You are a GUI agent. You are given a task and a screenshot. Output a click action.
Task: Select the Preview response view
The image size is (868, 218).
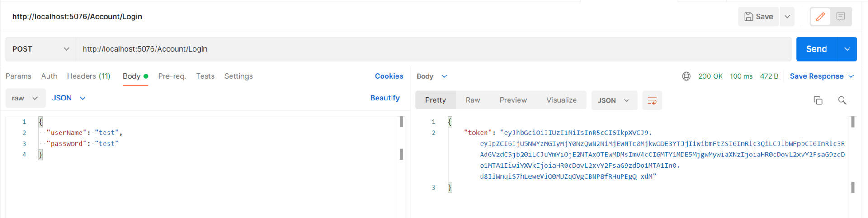click(513, 100)
